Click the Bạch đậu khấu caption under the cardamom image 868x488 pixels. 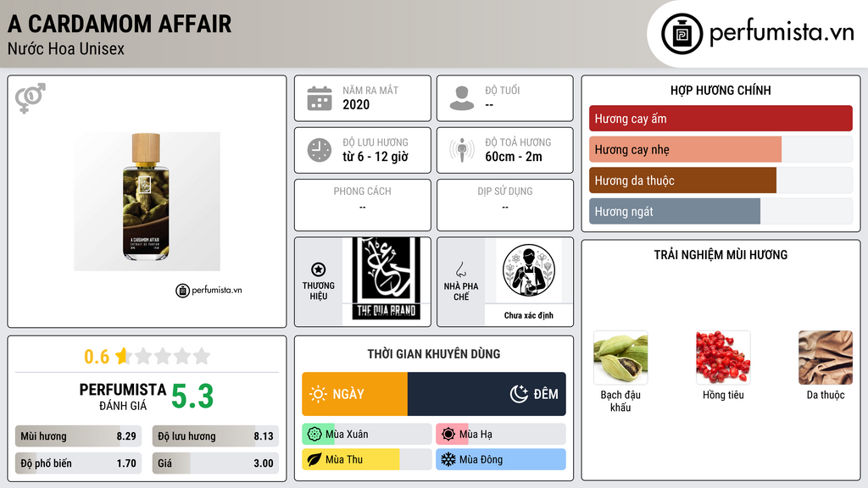point(620,401)
